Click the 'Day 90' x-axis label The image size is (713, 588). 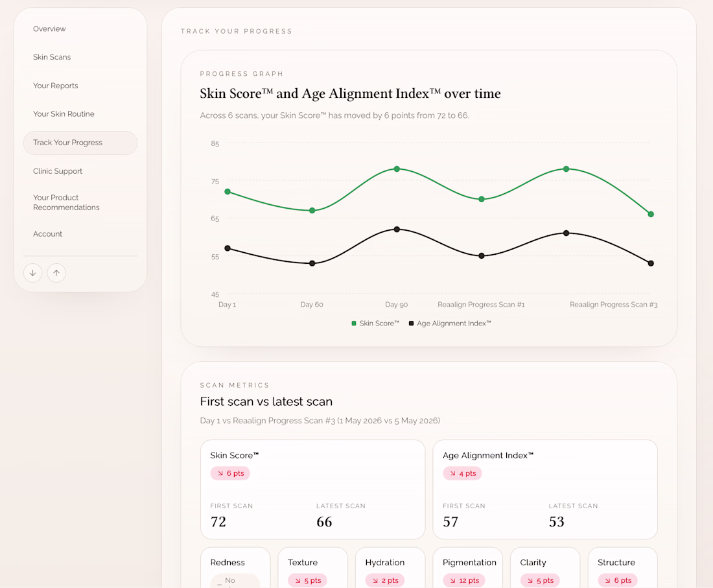(x=397, y=305)
